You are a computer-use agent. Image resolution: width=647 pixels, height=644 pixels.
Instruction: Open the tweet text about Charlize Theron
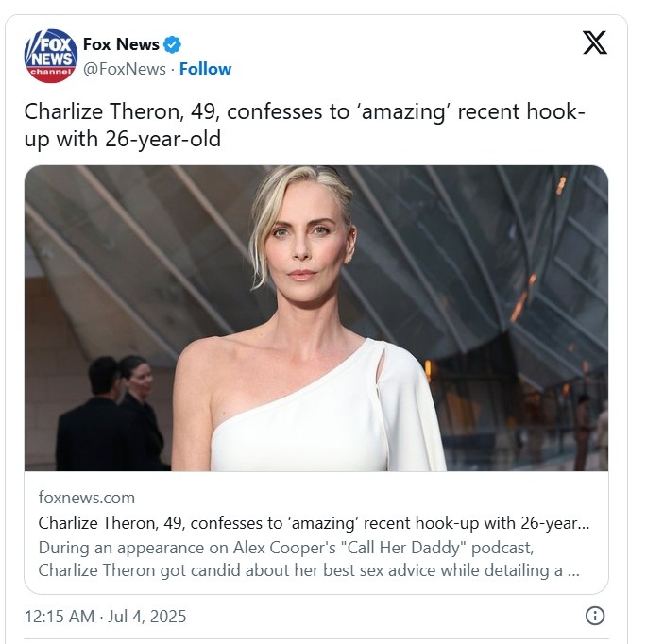pyautogui.click(x=304, y=125)
